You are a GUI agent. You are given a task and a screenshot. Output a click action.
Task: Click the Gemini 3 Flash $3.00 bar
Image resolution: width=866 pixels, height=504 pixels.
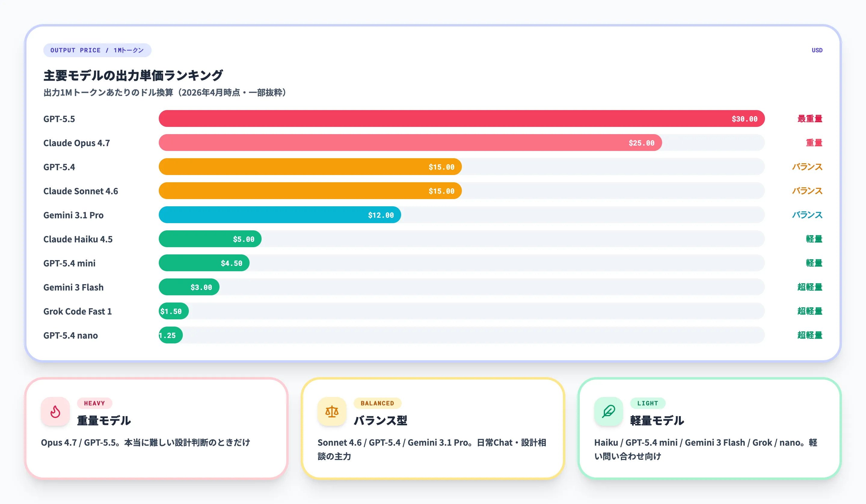pyautogui.click(x=189, y=287)
